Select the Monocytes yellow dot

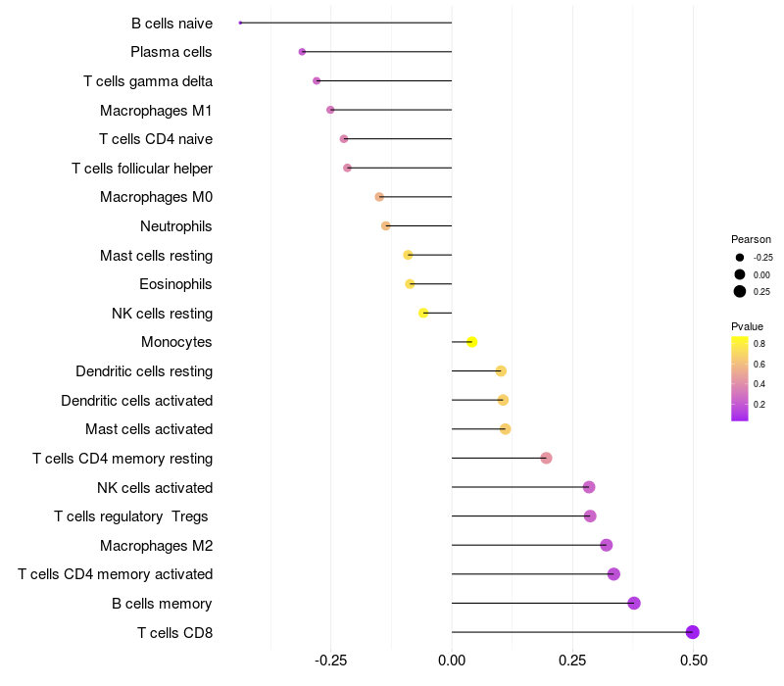click(471, 342)
